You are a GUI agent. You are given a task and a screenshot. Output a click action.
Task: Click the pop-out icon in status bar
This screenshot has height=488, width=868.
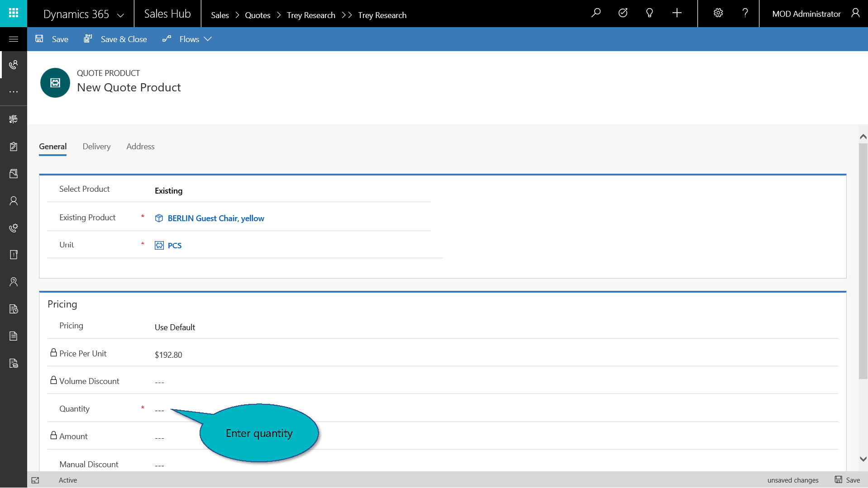pyautogui.click(x=35, y=480)
